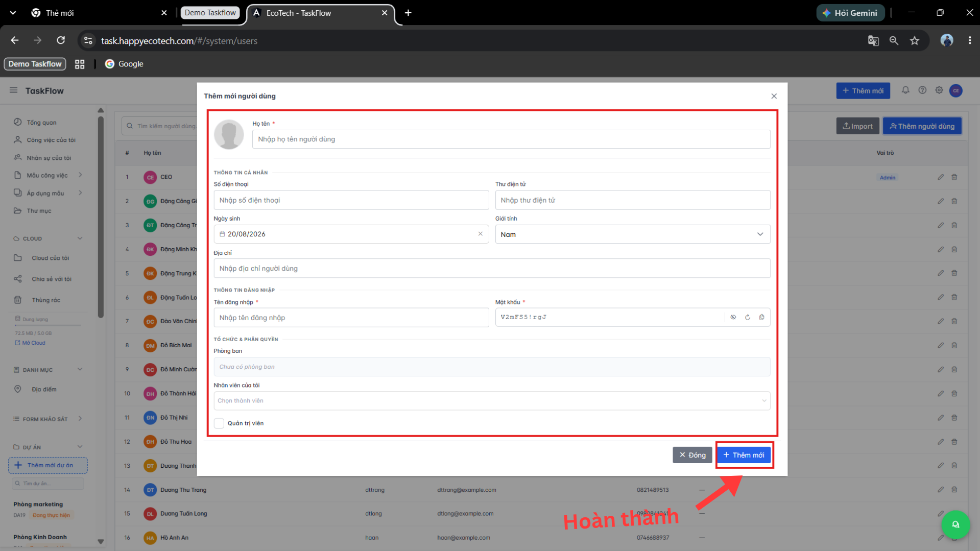Open the birth date calendar picker
The width and height of the screenshot is (980, 551).
point(222,234)
